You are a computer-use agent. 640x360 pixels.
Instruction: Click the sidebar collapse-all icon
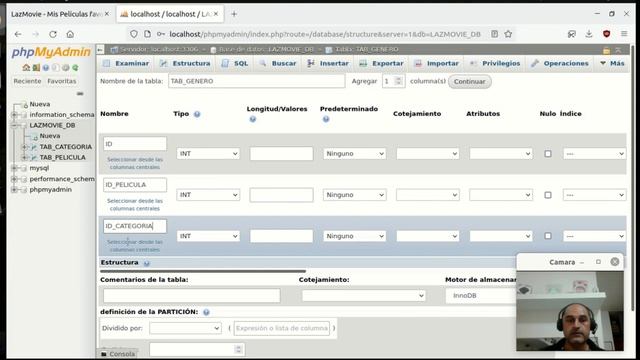coord(80,93)
